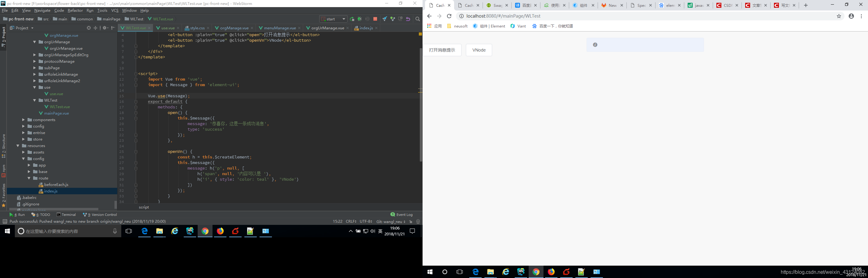Start debugging with the green bug icon
The image size is (868, 278).
359,19
